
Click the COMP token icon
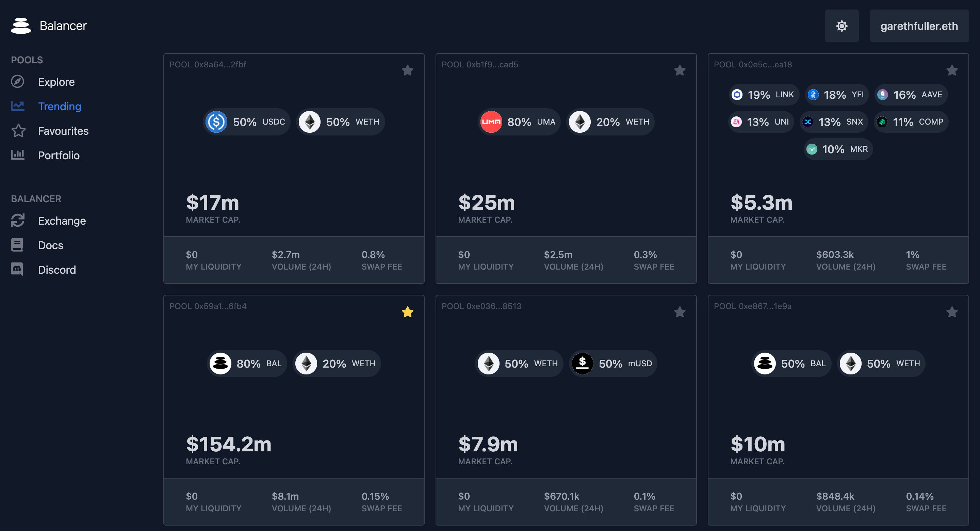click(882, 122)
